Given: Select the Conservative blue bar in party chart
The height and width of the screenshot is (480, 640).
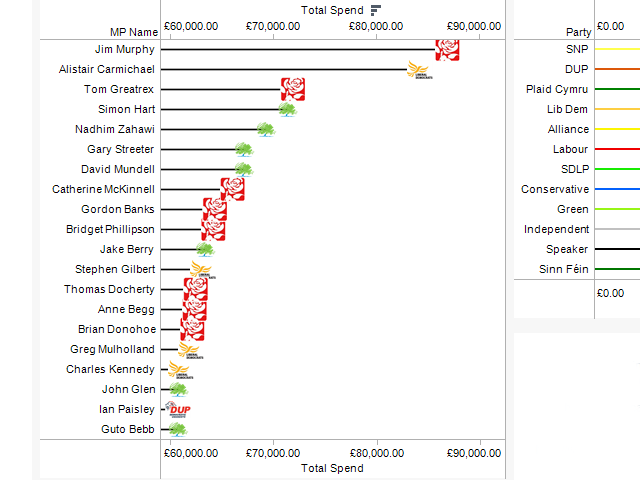Looking at the screenshot, I should [617, 189].
